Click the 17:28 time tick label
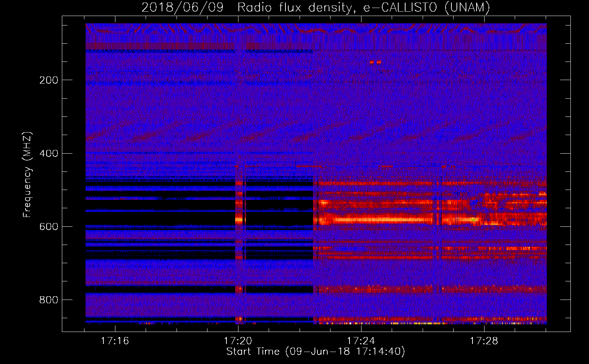The image size is (589, 364). 484,341
